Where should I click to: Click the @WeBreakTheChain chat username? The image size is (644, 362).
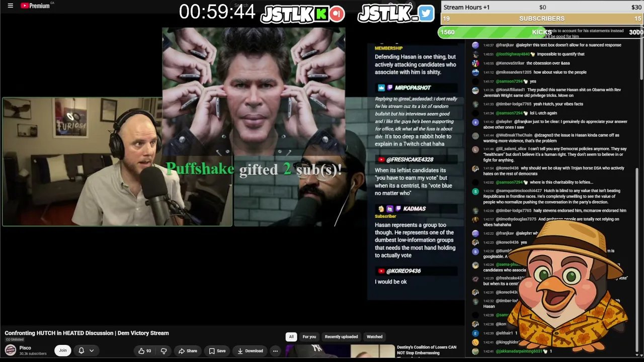(514, 135)
